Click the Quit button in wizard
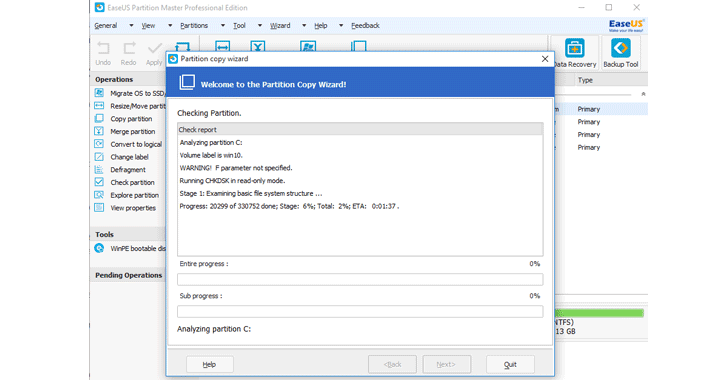Screen dimensions: 728x380 [x=510, y=364]
